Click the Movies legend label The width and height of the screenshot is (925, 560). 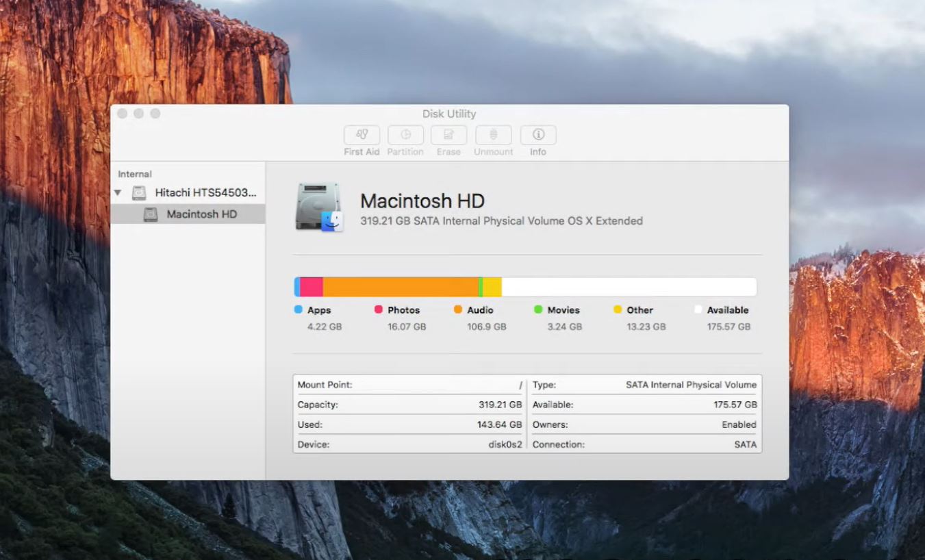point(563,310)
